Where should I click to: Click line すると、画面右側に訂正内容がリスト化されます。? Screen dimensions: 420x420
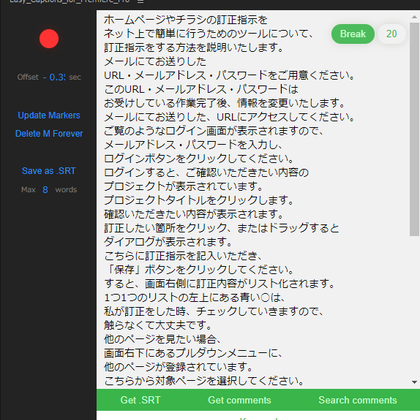pyautogui.click(x=220, y=284)
